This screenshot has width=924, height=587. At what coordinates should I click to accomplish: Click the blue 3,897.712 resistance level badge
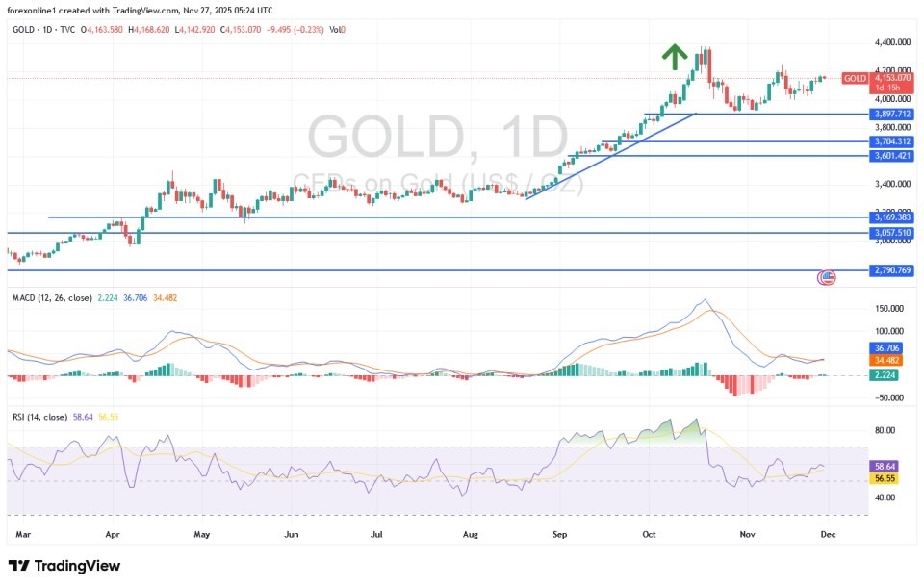click(x=890, y=114)
